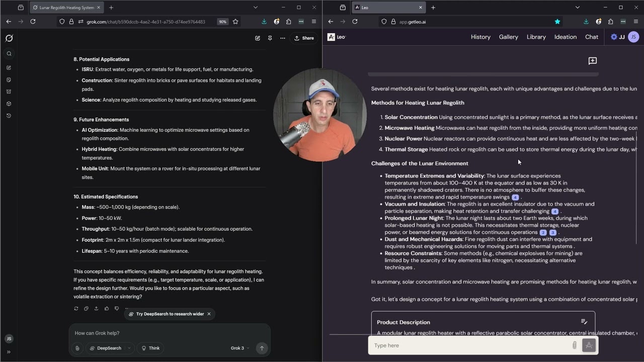Image resolution: width=644 pixels, height=362 pixels.
Task: Toggle Think mode in Grok
Action: [x=150, y=348]
